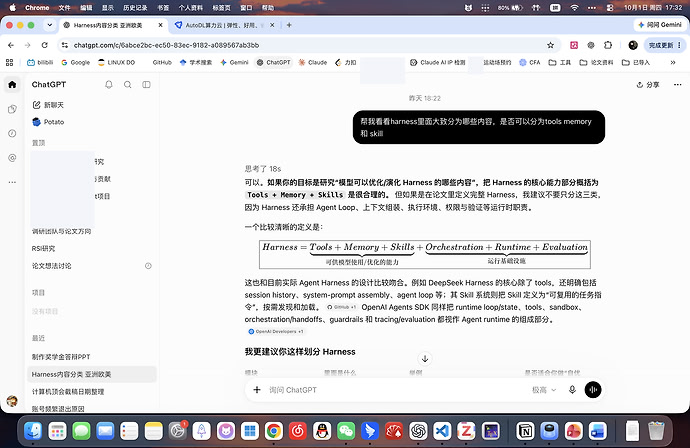
Task: Open a new browser tab
Action: (x=289, y=25)
